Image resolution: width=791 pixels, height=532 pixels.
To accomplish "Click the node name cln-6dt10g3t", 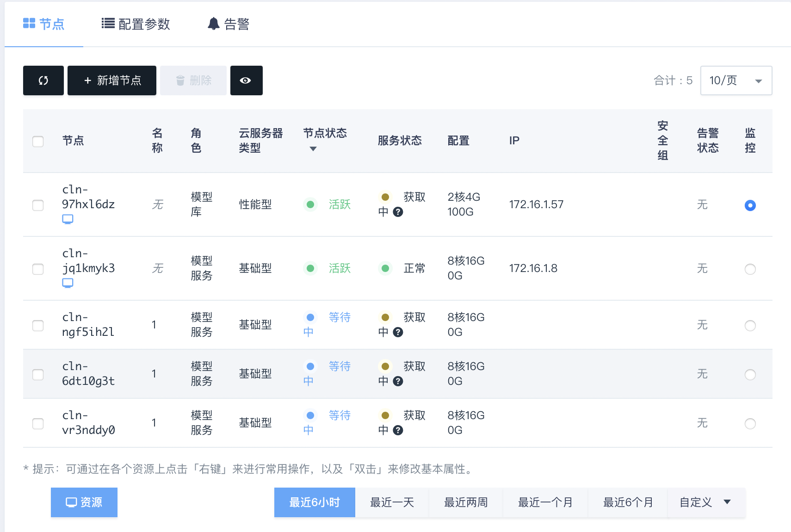I will click(88, 374).
